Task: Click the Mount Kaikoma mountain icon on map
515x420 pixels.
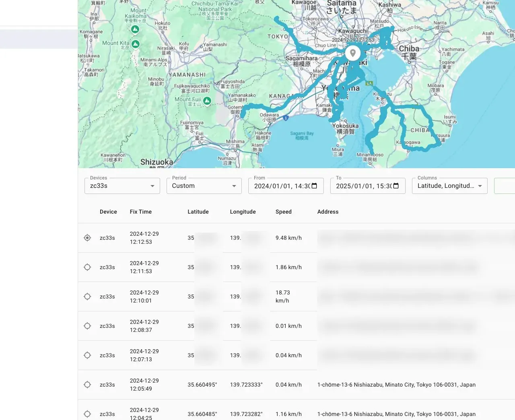Action: (x=135, y=29)
